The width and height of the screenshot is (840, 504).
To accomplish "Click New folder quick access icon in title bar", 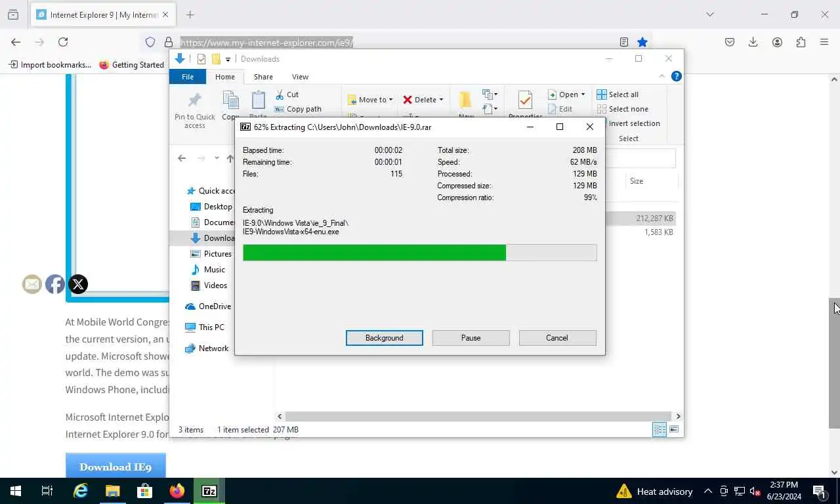I will coord(215,59).
